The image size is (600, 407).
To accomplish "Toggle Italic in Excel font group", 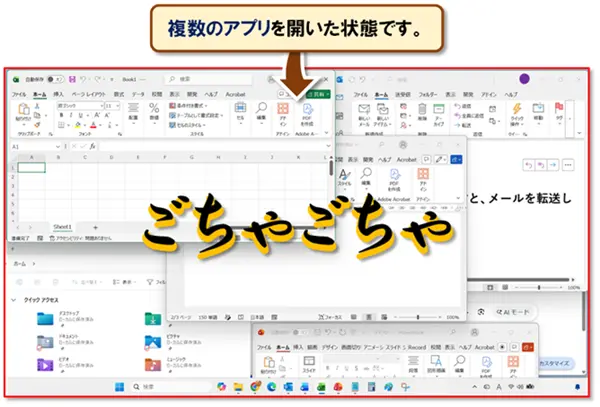I will [x=71, y=115].
